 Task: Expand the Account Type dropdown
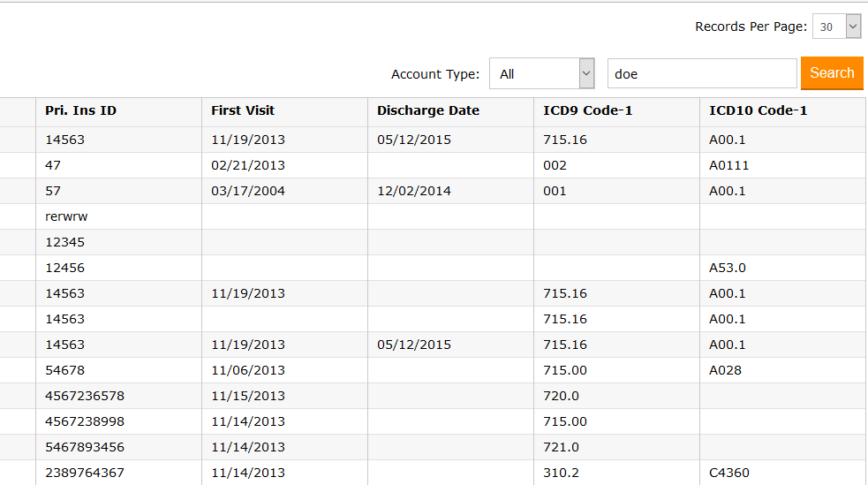pos(540,74)
